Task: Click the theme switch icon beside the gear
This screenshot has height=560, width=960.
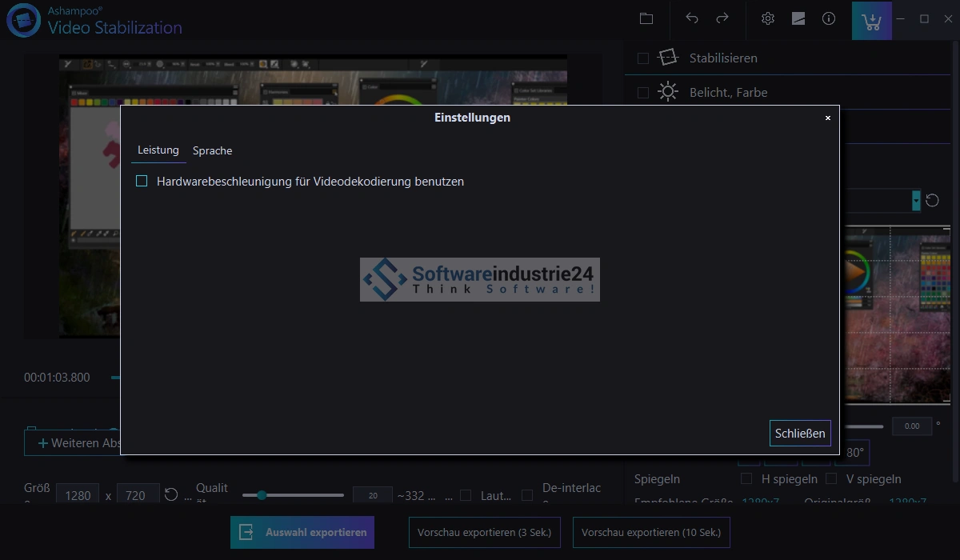Action: coord(798,18)
